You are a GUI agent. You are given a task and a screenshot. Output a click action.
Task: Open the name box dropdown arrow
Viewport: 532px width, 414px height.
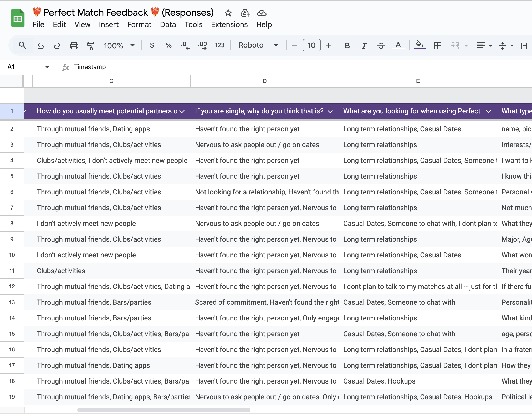point(47,67)
